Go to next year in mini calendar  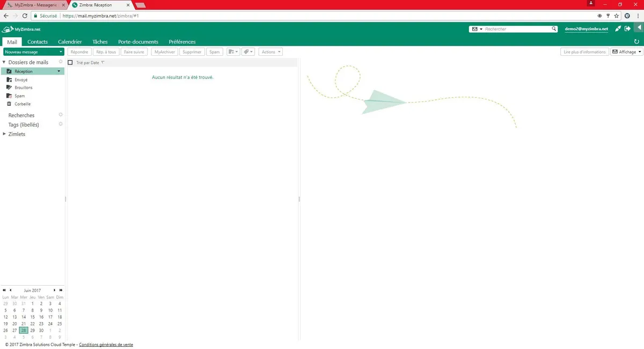click(61, 290)
